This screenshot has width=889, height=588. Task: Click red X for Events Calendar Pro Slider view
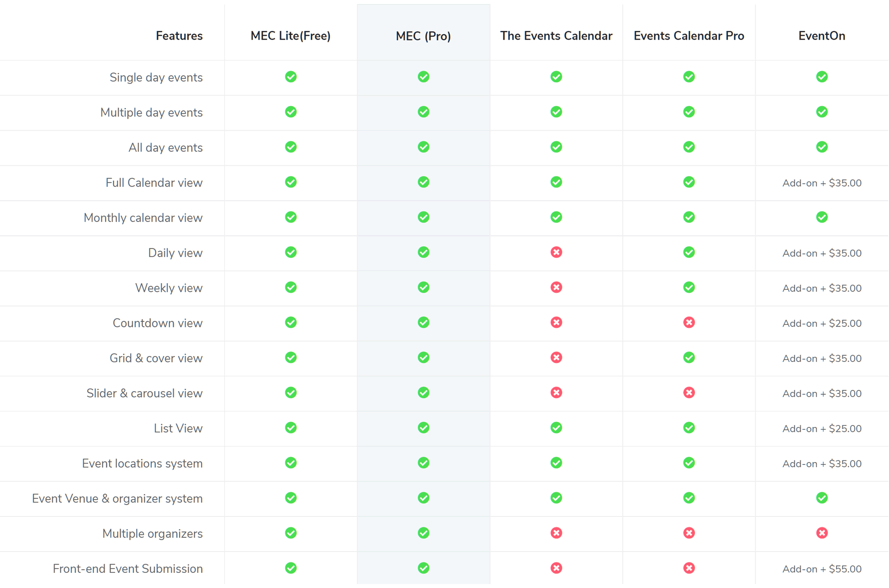(x=689, y=393)
